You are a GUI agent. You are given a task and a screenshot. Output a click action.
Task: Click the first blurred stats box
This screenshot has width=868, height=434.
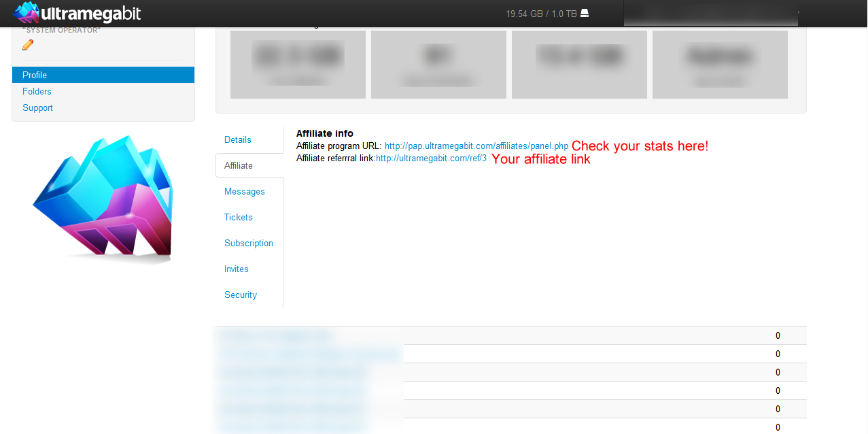tap(298, 65)
